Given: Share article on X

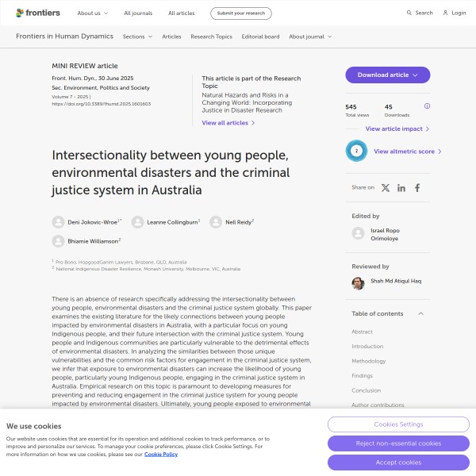Looking at the screenshot, I should [x=386, y=188].
